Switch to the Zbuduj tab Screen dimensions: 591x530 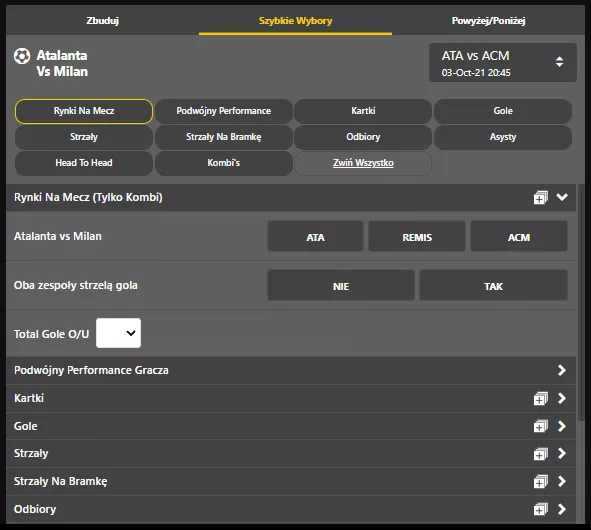pos(103,20)
